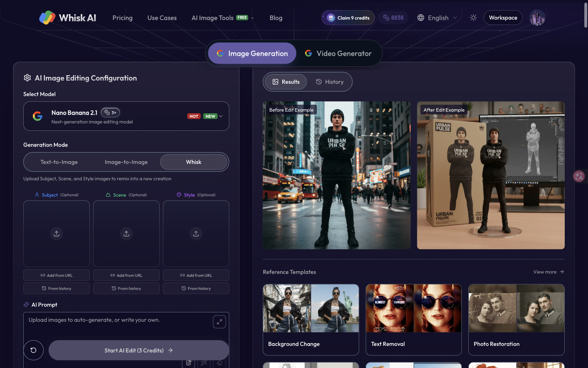Switch to the Results tab

[x=286, y=82]
